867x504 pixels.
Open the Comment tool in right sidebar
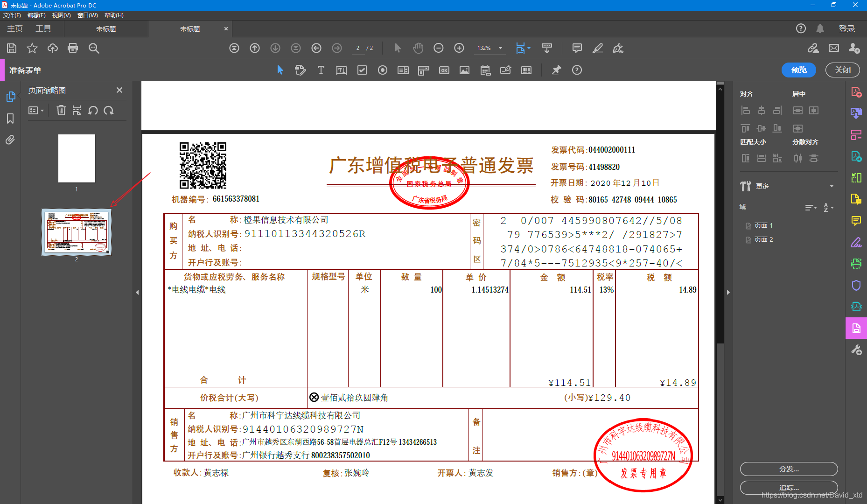tap(856, 221)
